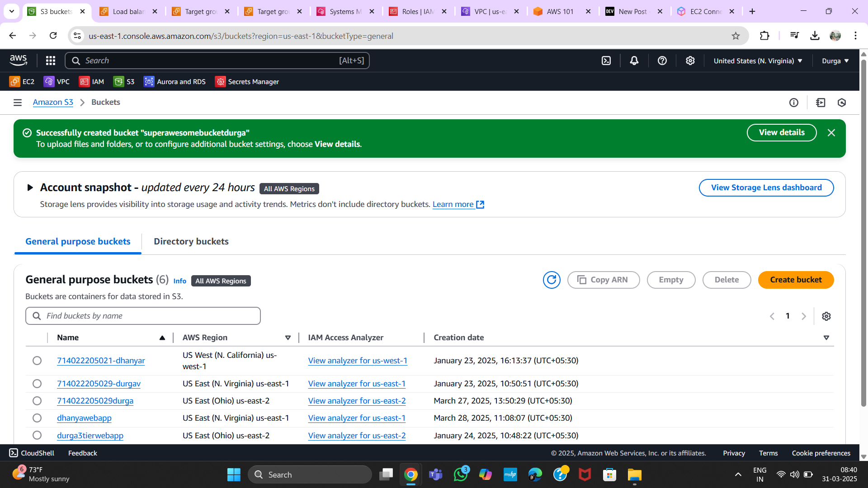
Task: Click the AWS console search box
Action: [217, 61]
